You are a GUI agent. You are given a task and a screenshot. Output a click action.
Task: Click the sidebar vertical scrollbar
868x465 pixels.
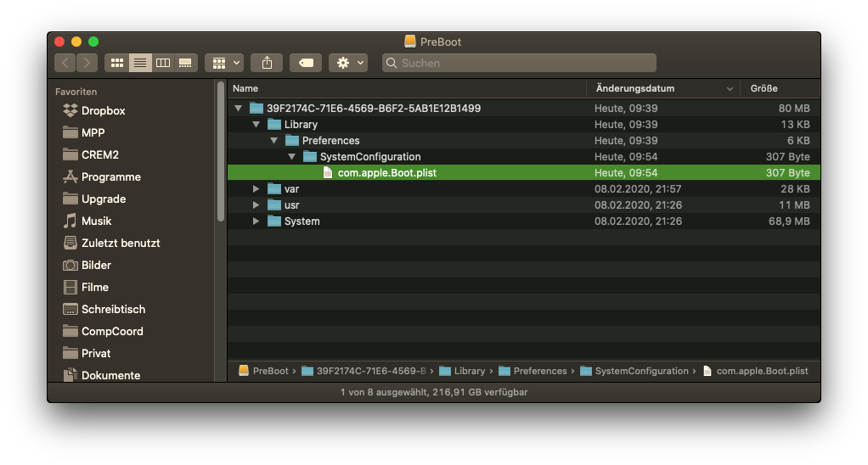click(x=221, y=152)
